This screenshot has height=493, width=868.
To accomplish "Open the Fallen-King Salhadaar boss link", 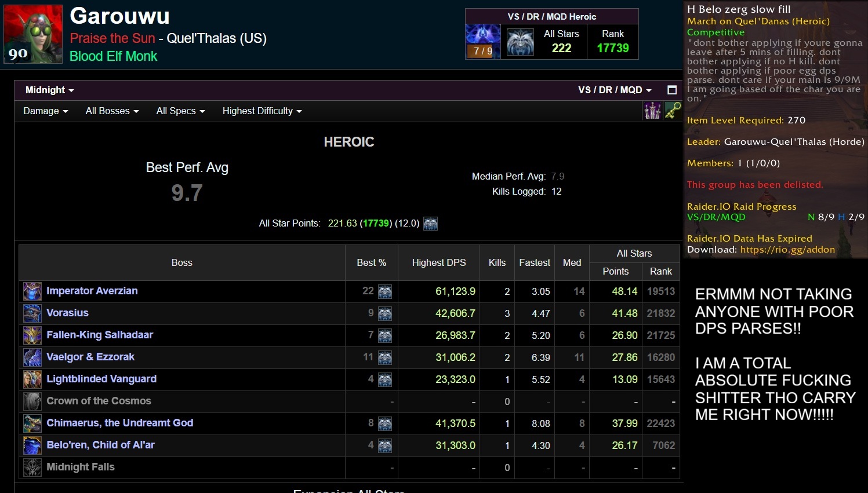I will 100,335.
